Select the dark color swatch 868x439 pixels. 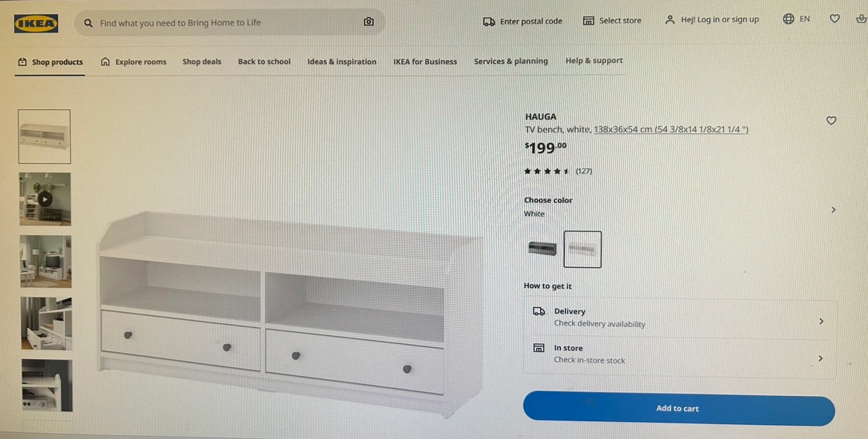[x=542, y=248]
